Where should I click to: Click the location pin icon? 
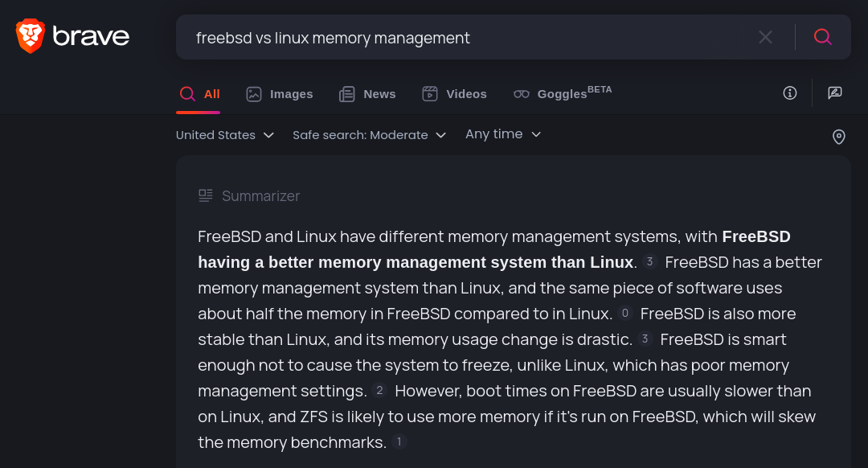tap(838, 136)
